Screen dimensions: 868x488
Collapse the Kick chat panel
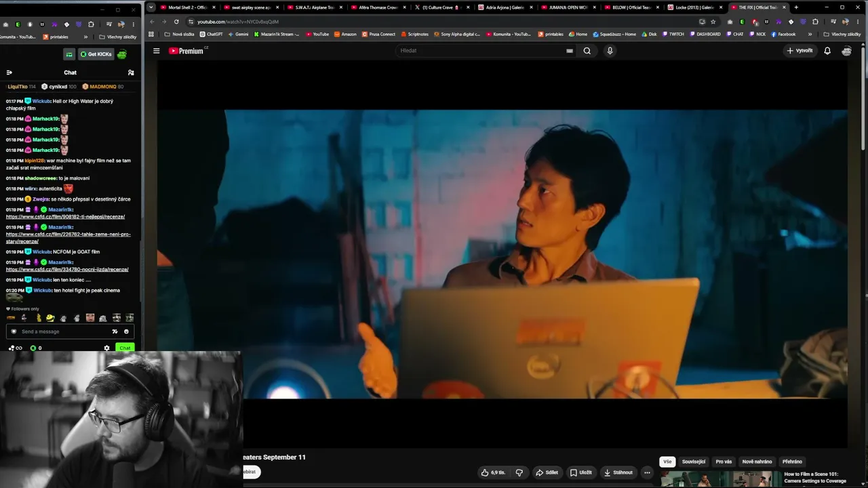(x=9, y=73)
